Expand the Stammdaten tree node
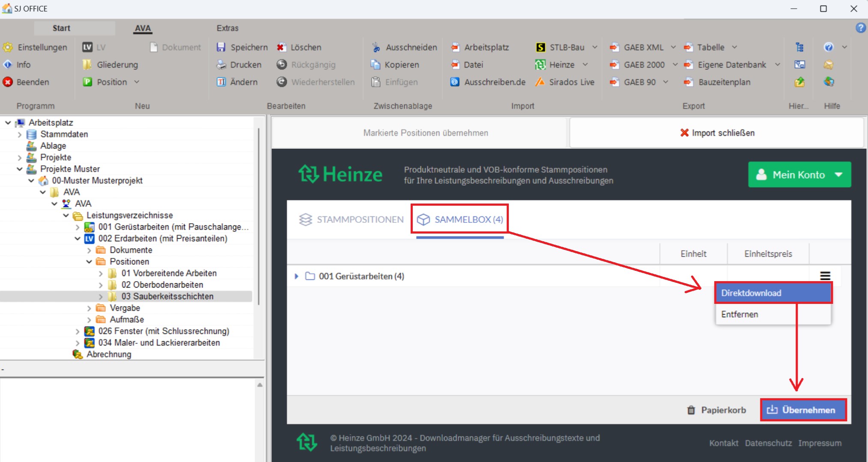 [x=19, y=135]
